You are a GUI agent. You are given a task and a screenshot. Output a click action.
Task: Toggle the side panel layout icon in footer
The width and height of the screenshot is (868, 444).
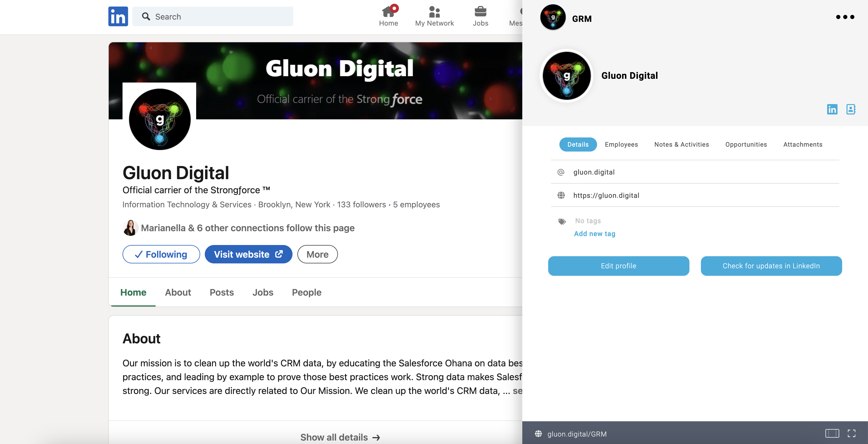click(x=832, y=433)
